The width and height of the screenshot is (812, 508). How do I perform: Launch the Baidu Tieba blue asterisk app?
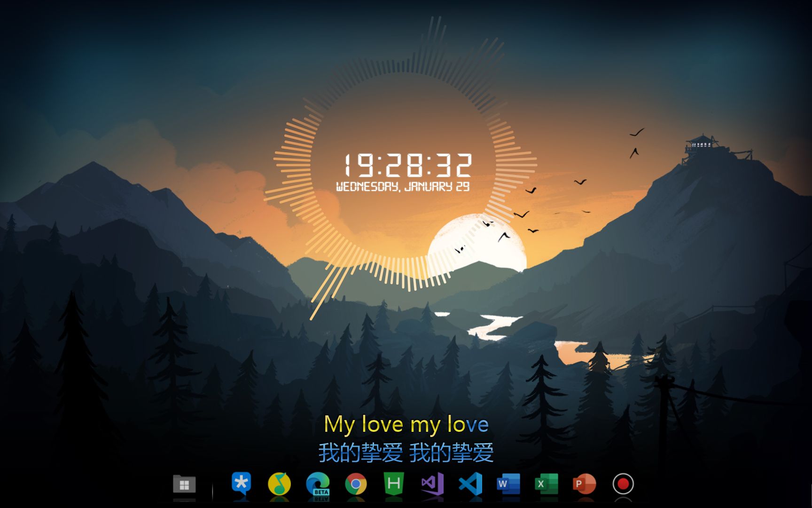(241, 484)
